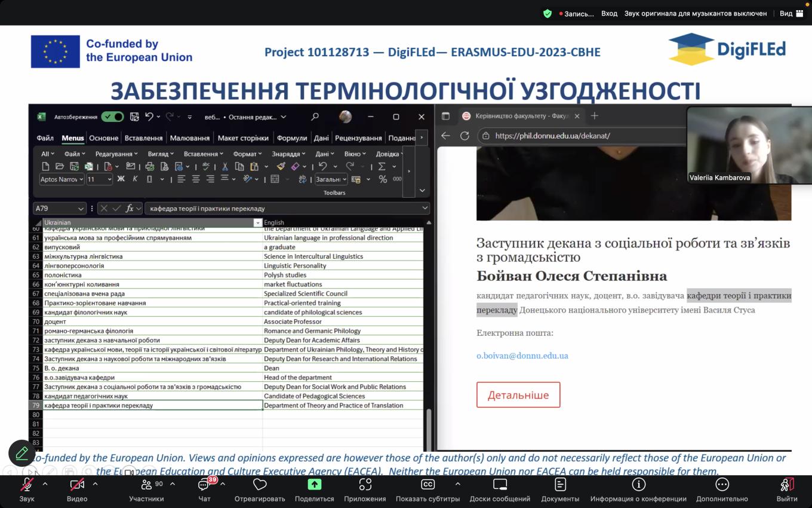
Task: Open the Отреагировать reactions heart icon
Action: point(259,485)
